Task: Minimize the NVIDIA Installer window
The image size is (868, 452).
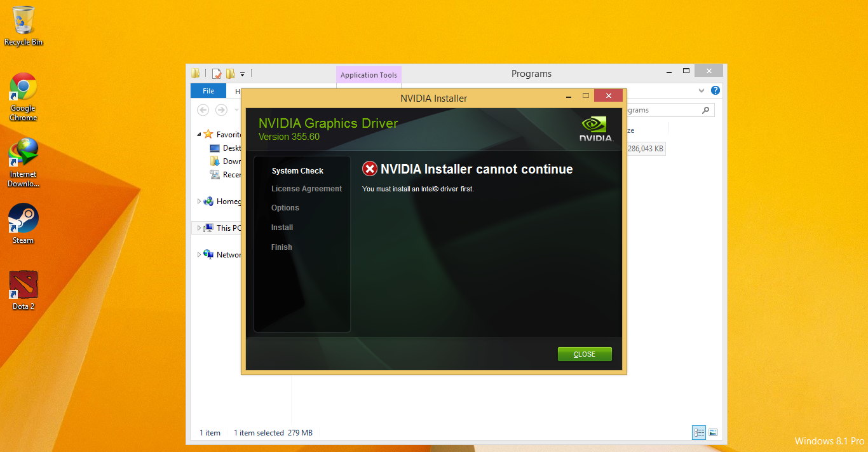Action: 568,96
